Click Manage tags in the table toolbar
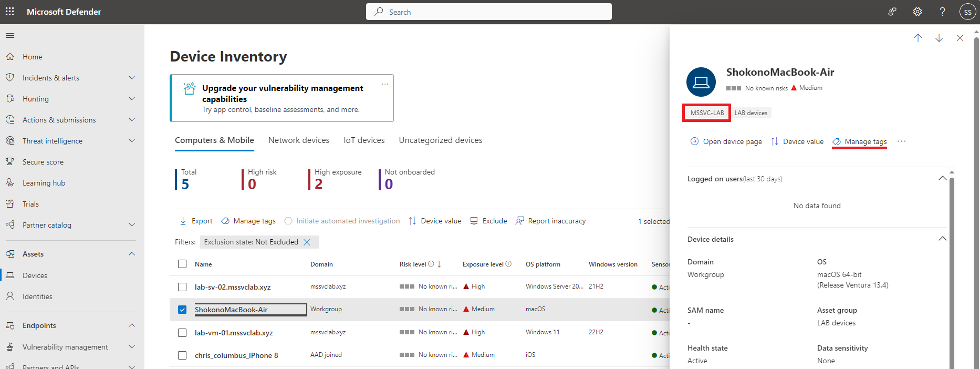The image size is (980, 369). [x=248, y=221]
